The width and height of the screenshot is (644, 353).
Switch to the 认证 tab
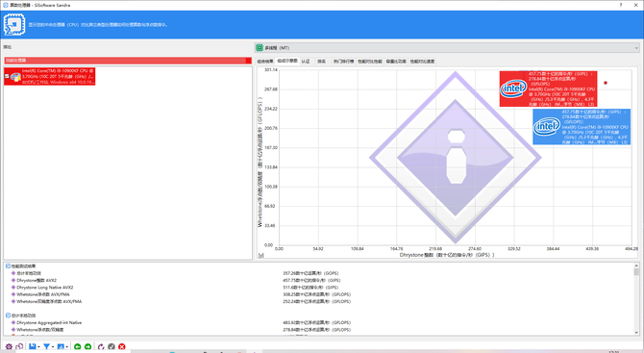pyautogui.click(x=306, y=62)
